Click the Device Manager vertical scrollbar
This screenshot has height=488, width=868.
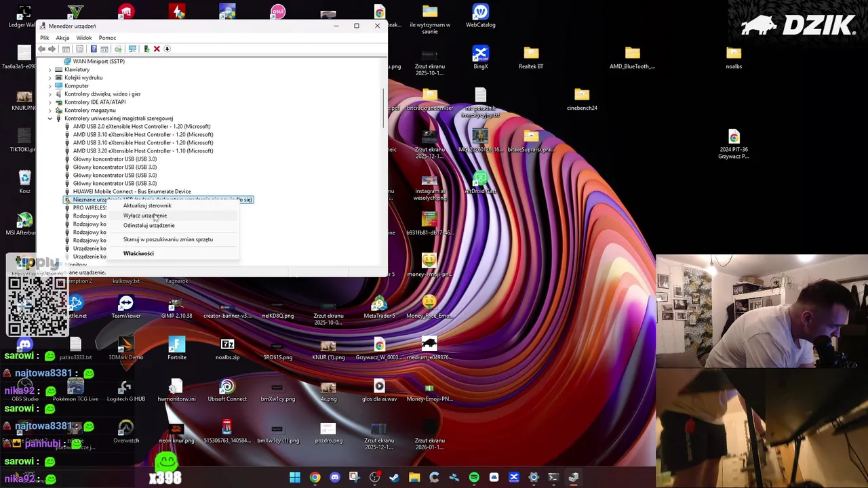coord(384,108)
